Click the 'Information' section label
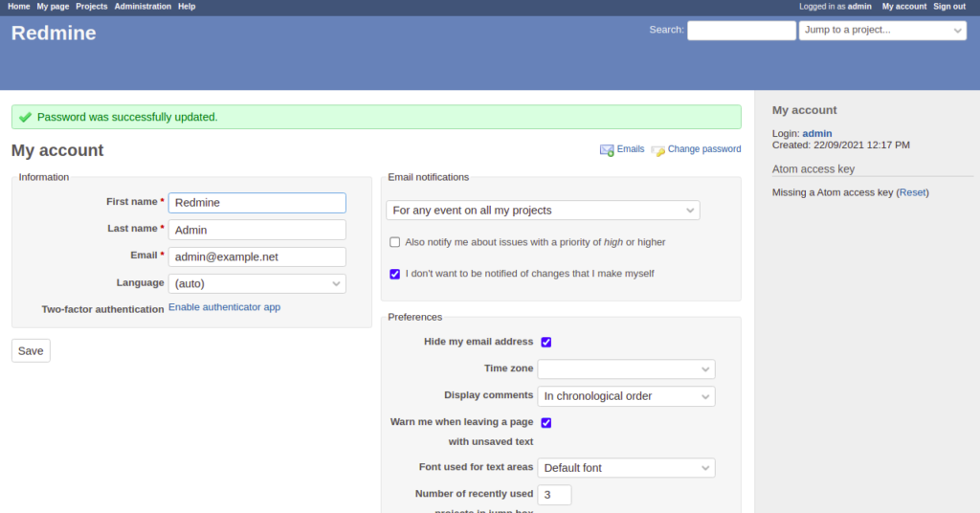The height and width of the screenshot is (513, 980). tap(44, 177)
